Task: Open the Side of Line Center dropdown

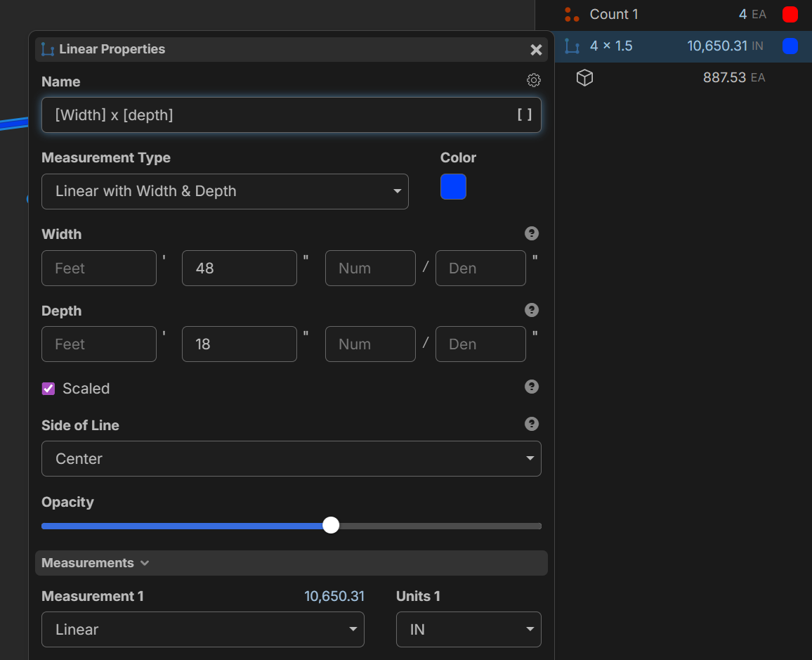Action: pyautogui.click(x=291, y=458)
